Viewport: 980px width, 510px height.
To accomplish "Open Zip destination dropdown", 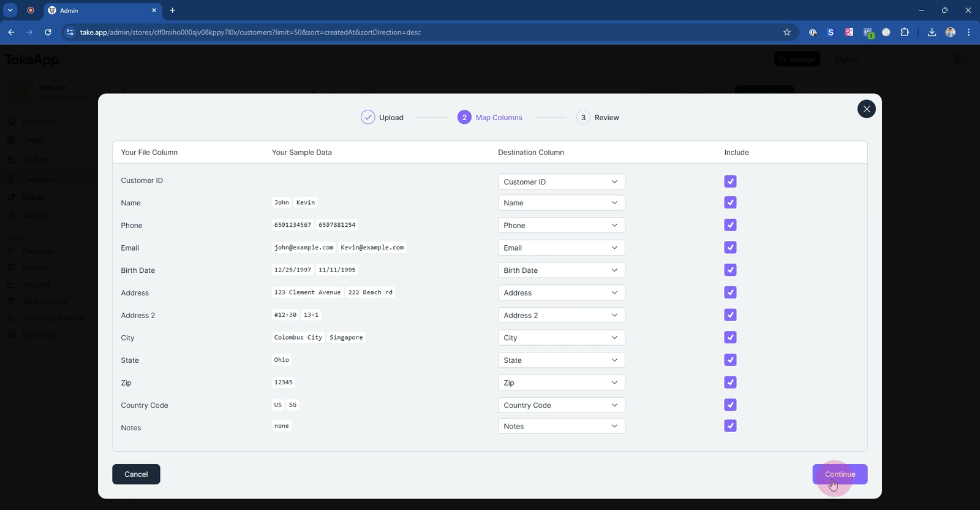I will point(561,382).
